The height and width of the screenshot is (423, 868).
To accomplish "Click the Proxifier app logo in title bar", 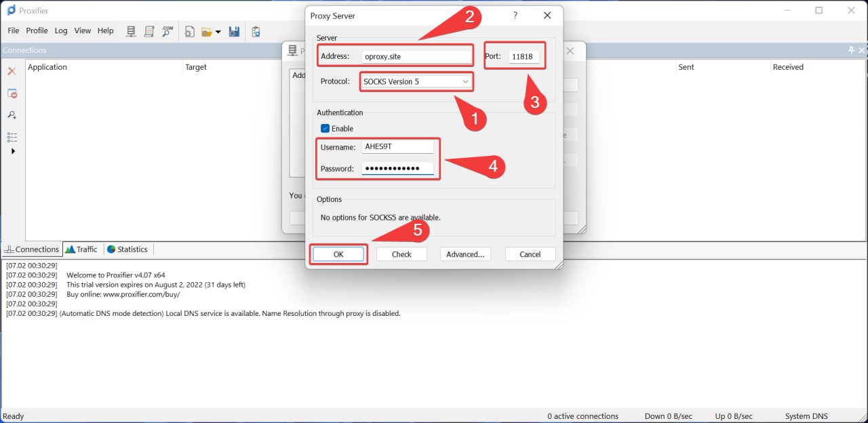I will click(x=11, y=10).
